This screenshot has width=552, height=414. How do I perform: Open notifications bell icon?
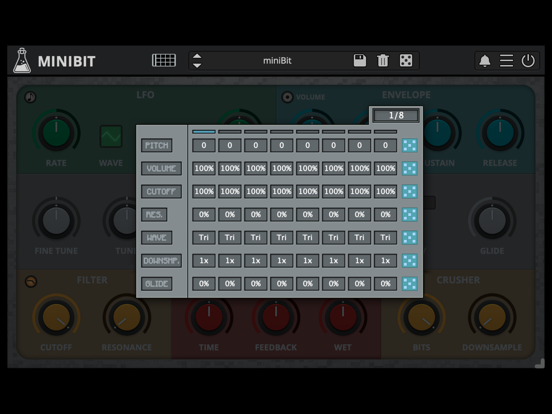point(485,61)
